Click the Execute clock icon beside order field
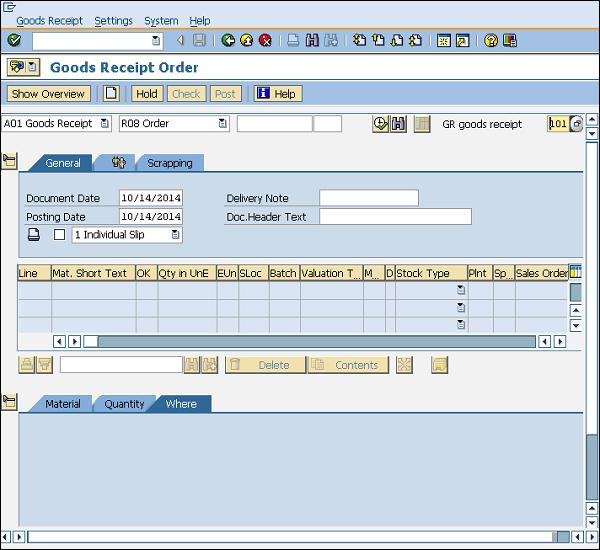This screenshot has height=550, width=600. coord(380,124)
